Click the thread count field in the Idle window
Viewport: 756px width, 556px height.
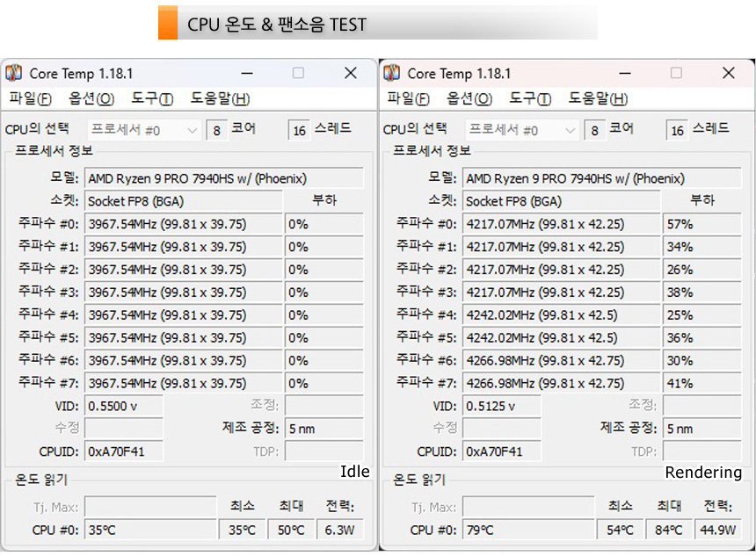click(x=299, y=130)
